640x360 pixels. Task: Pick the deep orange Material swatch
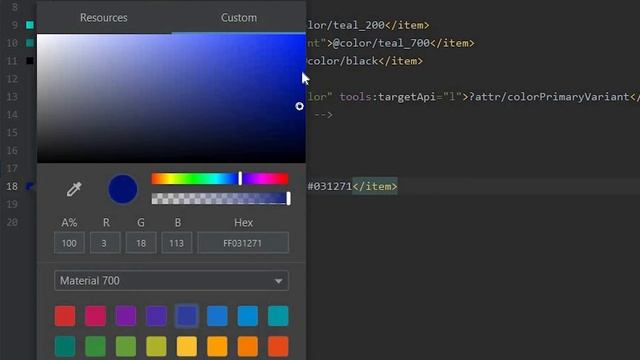tap(278, 346)
